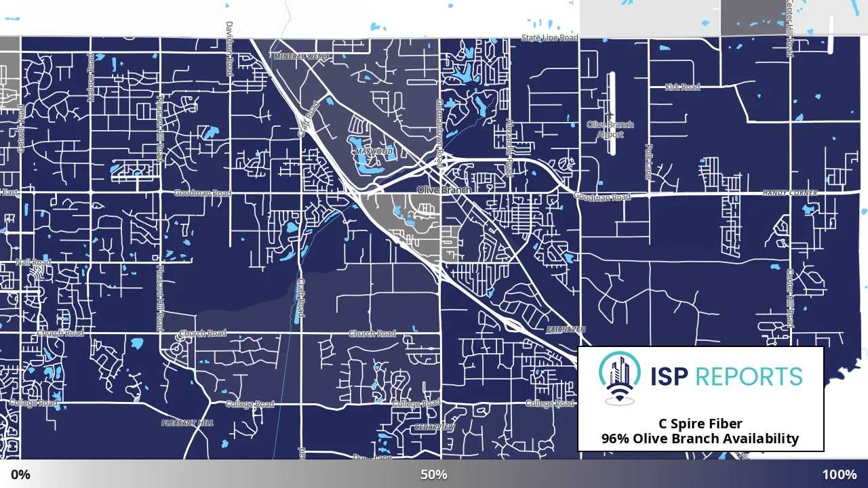868x488 pixels.
Task: Click the State Line Road label
Action: (550, 38)
